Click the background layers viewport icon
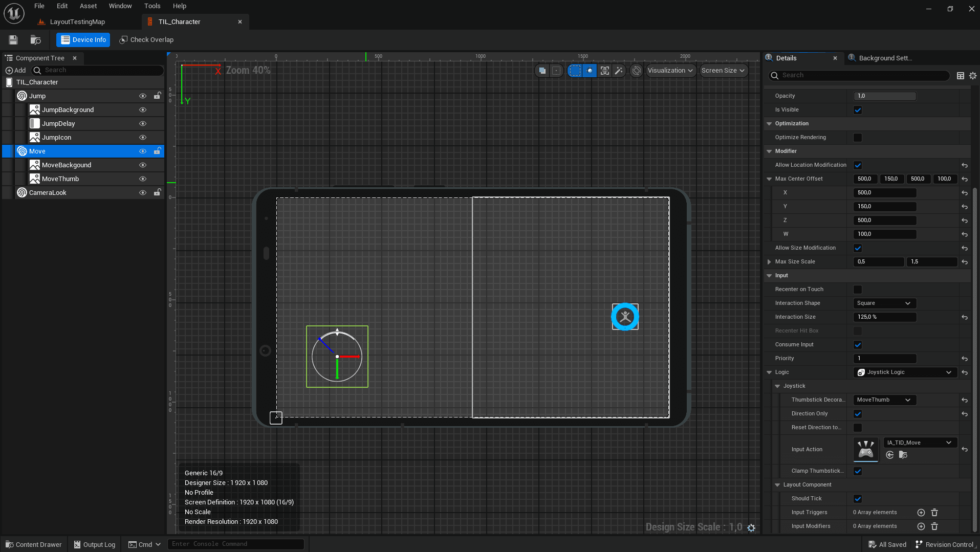Viewport: 980px width, 552px height. point(542,71)
